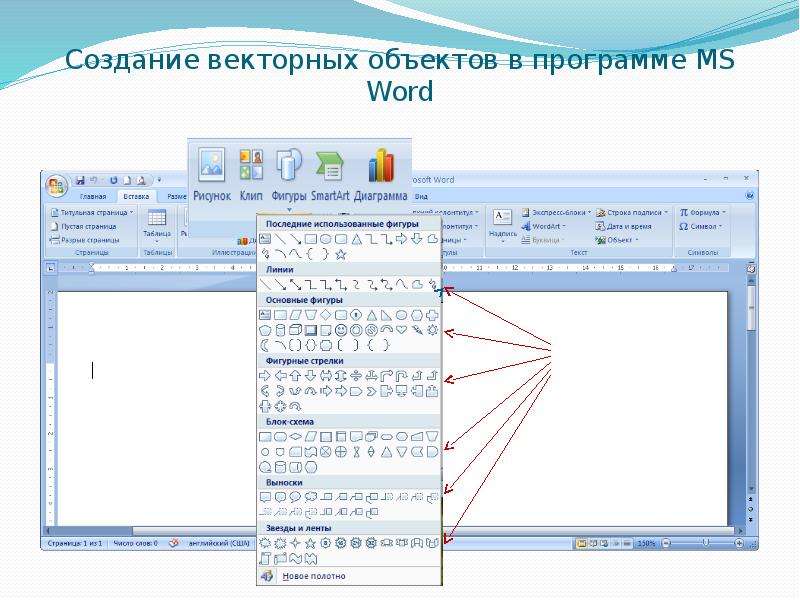Select the cube shape in Основные фигуры
This screenshot has height=600, width=800.
coord(295,330)
